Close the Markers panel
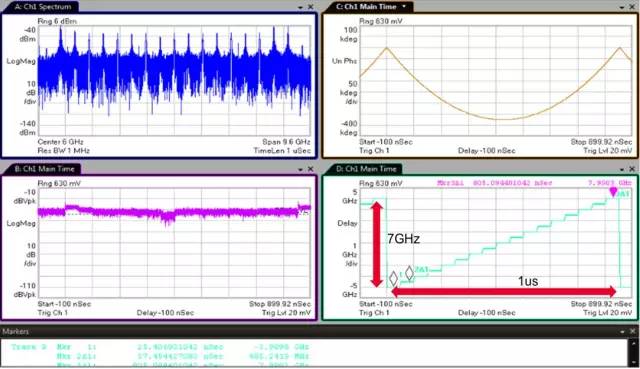640x369 pixels. 632,331
